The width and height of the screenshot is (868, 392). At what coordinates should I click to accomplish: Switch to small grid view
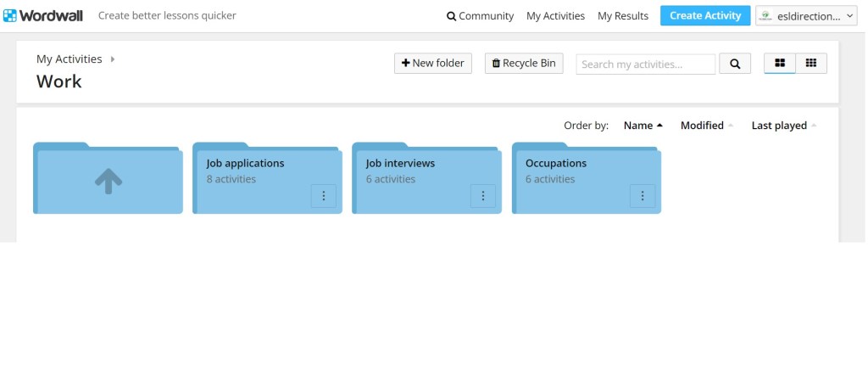point(811,64)
